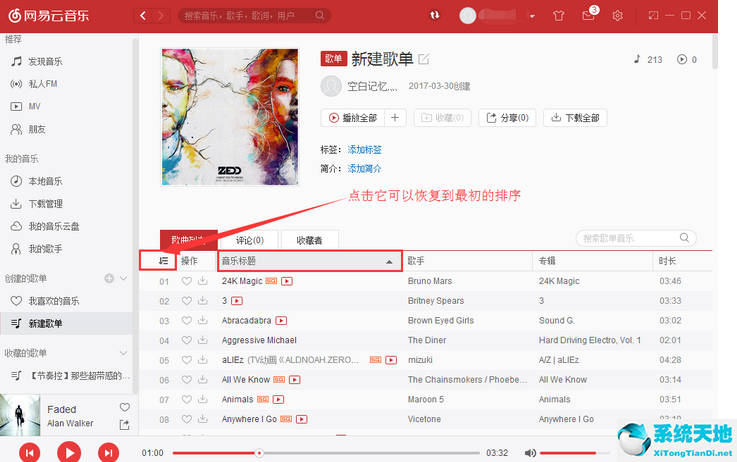The height and width of the screenshot is (462, 737).
Task: Go back with the navigation arrow
Action: (x=143, y=16)
